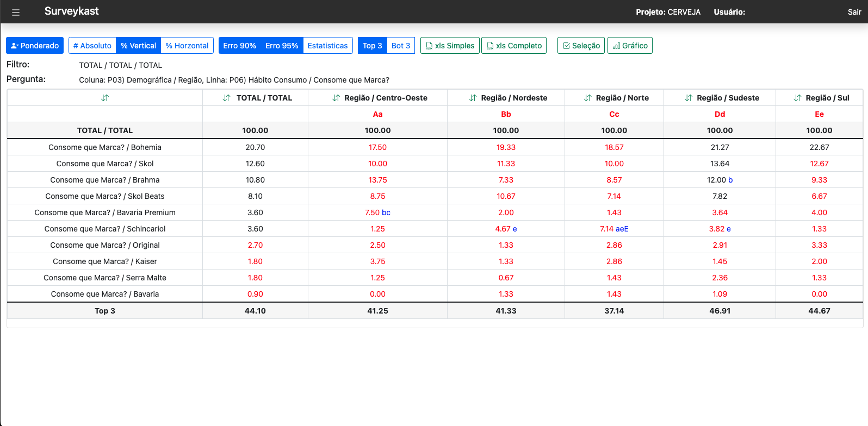Viewport: 868px width, 426px height.
Task: Click the 13.64 Sudeste Skol cell
Action: [x=720, y=164]
